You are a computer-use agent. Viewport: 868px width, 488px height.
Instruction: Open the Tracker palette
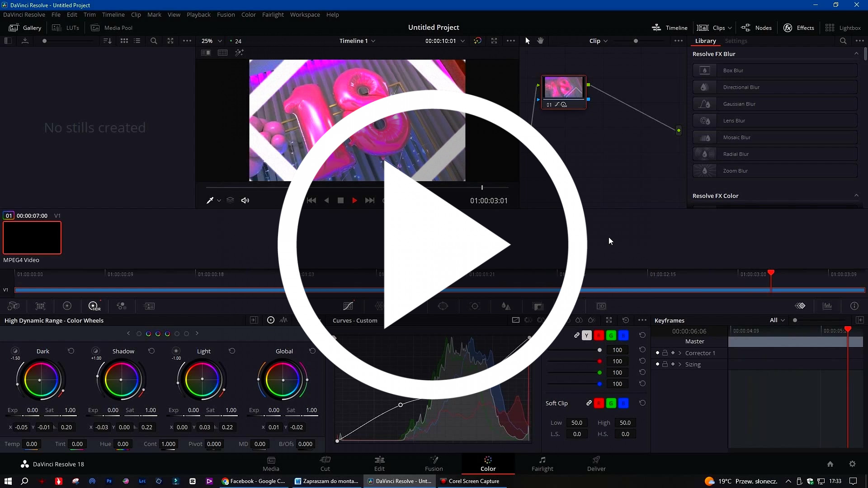click(475, 306)
